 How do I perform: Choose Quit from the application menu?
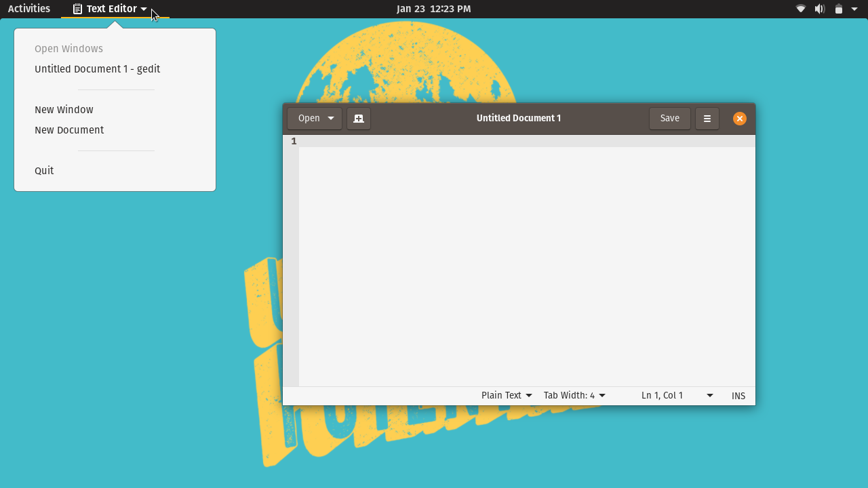44,170
